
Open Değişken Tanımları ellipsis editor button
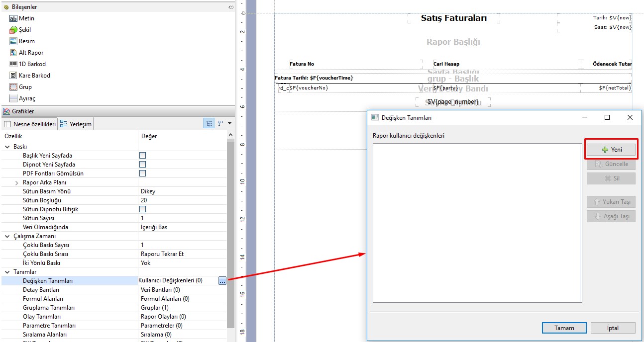(x=222, y=281)
